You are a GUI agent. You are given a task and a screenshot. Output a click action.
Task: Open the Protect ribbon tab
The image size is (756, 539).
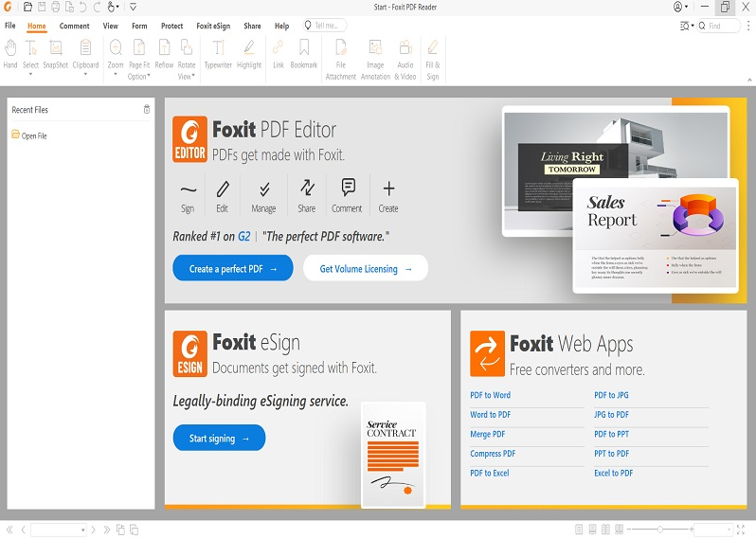(171, 26)
